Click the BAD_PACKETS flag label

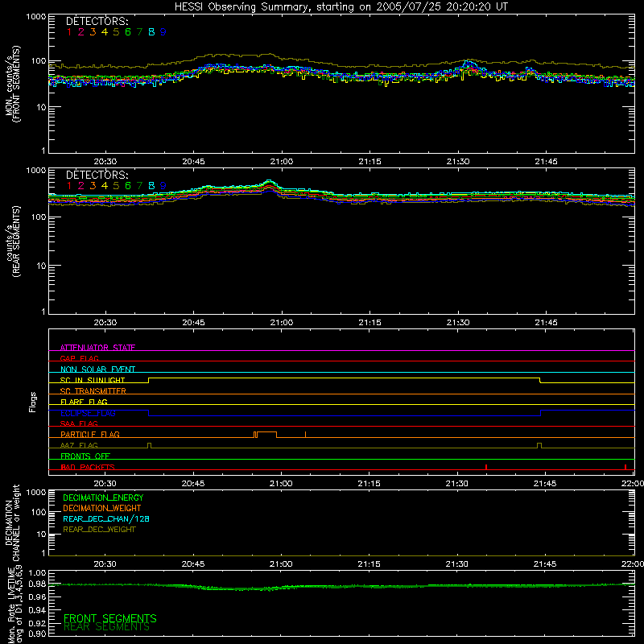[x=88, y=468]
